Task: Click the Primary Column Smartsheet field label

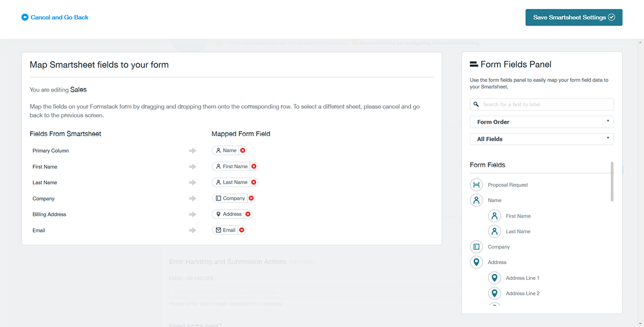Action: [x=50, y=151]
